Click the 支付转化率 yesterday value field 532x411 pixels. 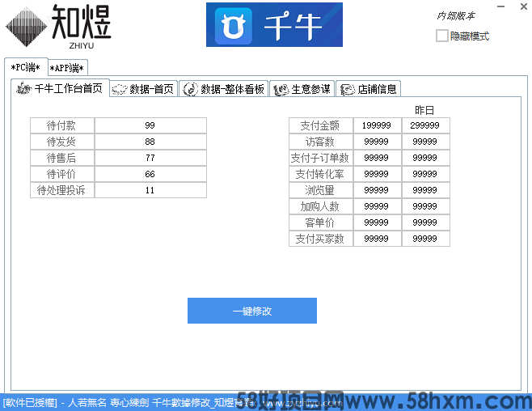(425, 174)
